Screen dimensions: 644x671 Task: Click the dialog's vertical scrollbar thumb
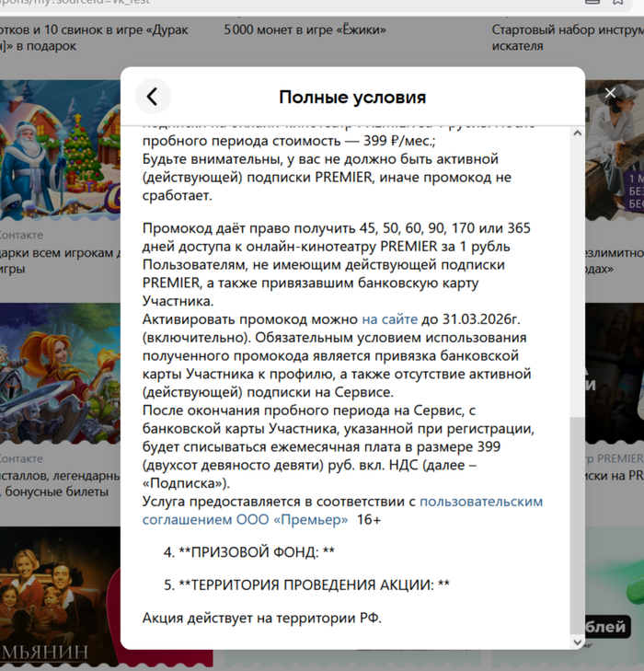click(577, 525)
